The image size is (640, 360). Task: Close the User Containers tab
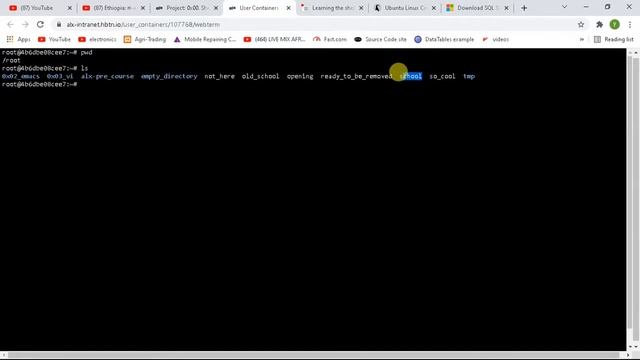tap(289, 8)
